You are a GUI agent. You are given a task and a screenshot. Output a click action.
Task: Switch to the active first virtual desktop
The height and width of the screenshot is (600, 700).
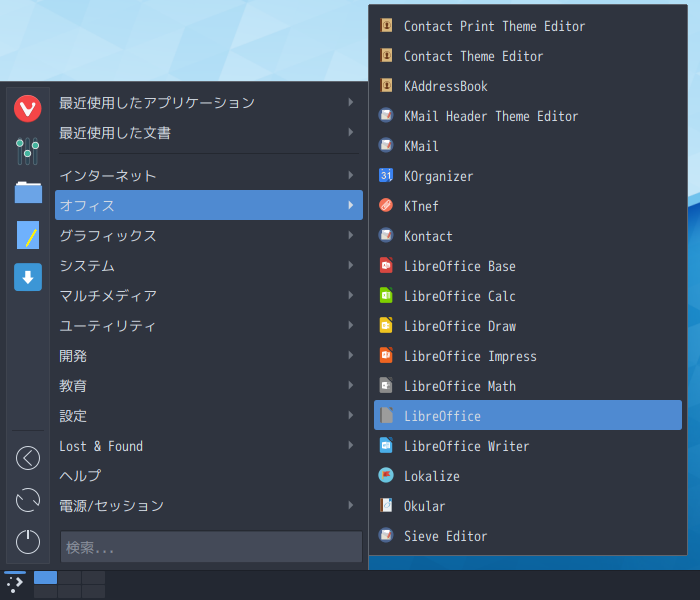click(x=46, y=577)
